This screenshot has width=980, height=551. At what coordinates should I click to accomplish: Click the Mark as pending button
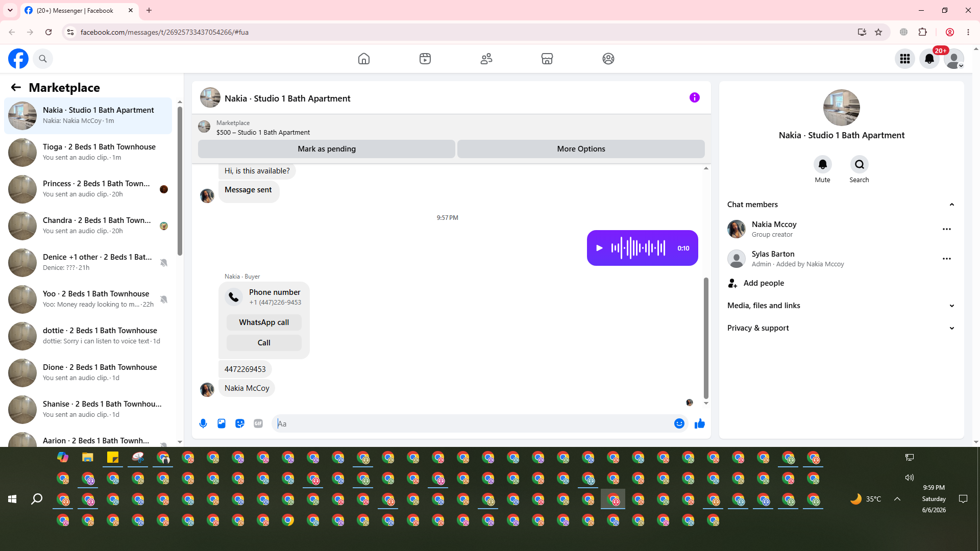point(327,149)
